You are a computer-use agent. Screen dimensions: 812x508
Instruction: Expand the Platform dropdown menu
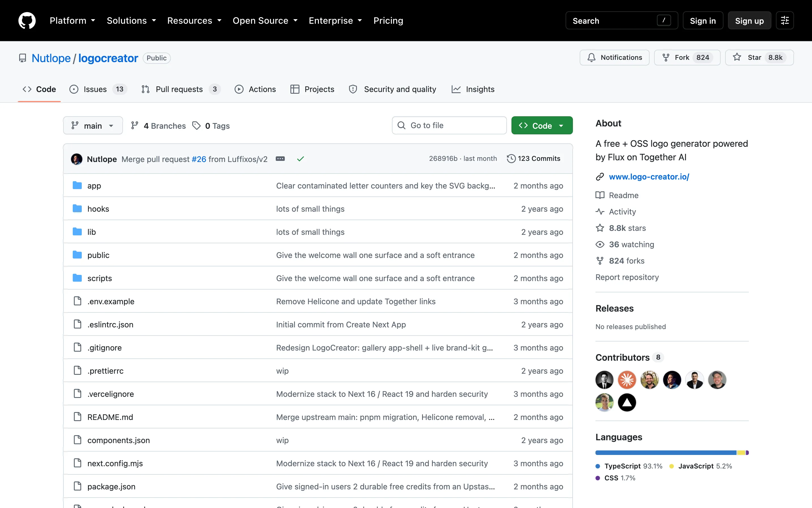pos(72,21)
